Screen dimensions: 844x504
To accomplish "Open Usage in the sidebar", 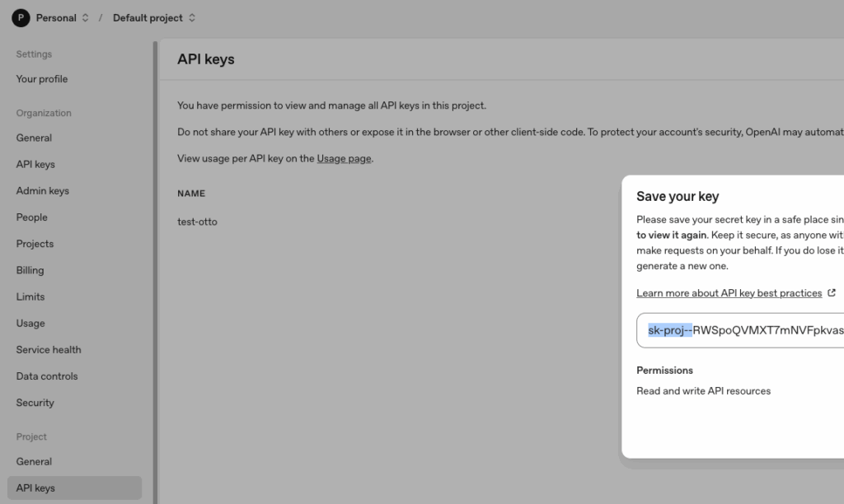I will point(30,323).
